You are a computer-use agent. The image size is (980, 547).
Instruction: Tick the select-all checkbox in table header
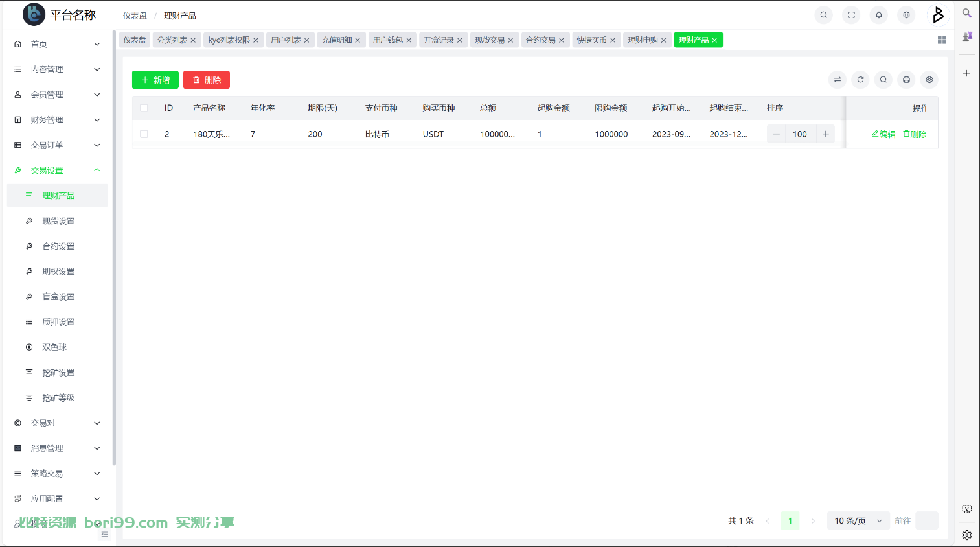point(144,108)
